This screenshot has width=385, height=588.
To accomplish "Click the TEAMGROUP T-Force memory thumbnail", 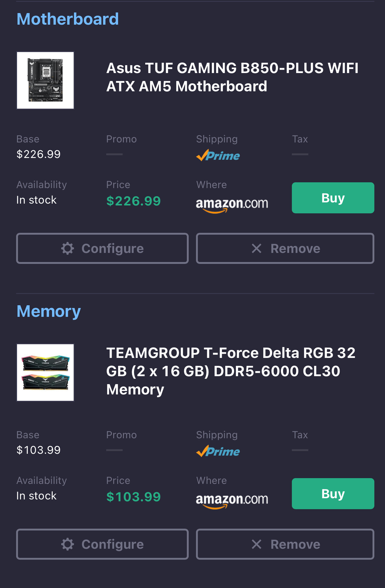I will (45, 373).
